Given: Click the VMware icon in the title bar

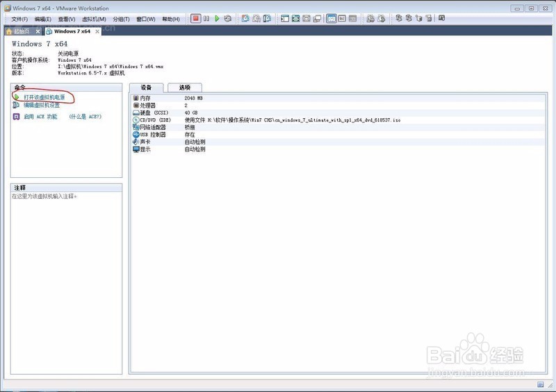Looking at the screenshot, I should coord(8,8).
